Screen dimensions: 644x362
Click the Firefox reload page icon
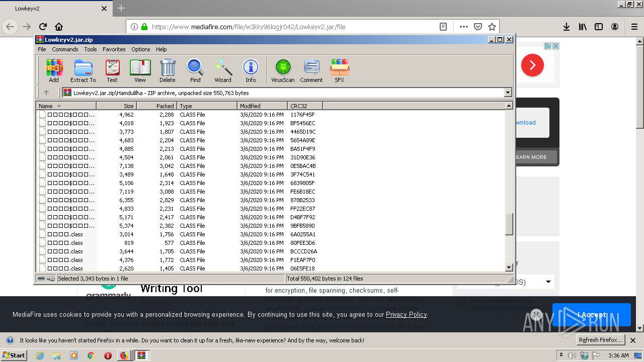[43, 27]
